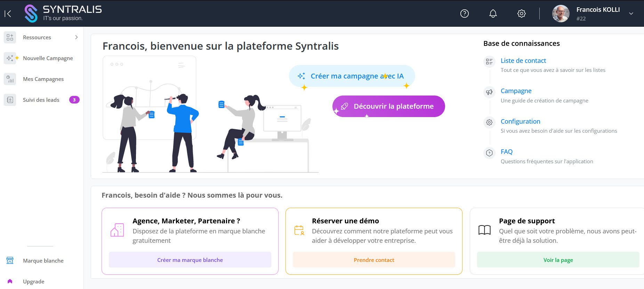Screen dimensions: 644x289
Task: Click the Configuration gear icon in knowledge base
Action: 489,122
